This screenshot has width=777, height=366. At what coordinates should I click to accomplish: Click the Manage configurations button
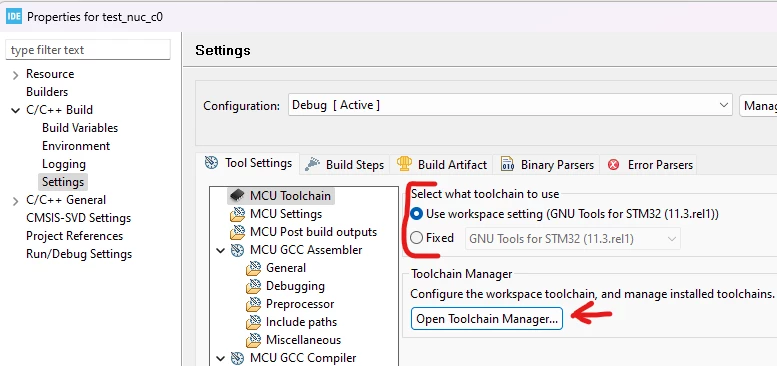(758, 105)
